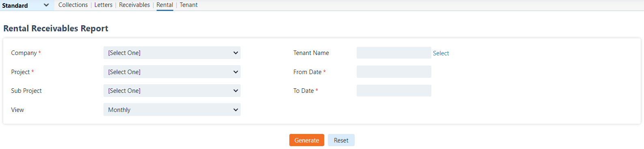This screenshot has height=149, width=644.
Task: Expand the Sub Project dropdown
Action: [172, 90]
